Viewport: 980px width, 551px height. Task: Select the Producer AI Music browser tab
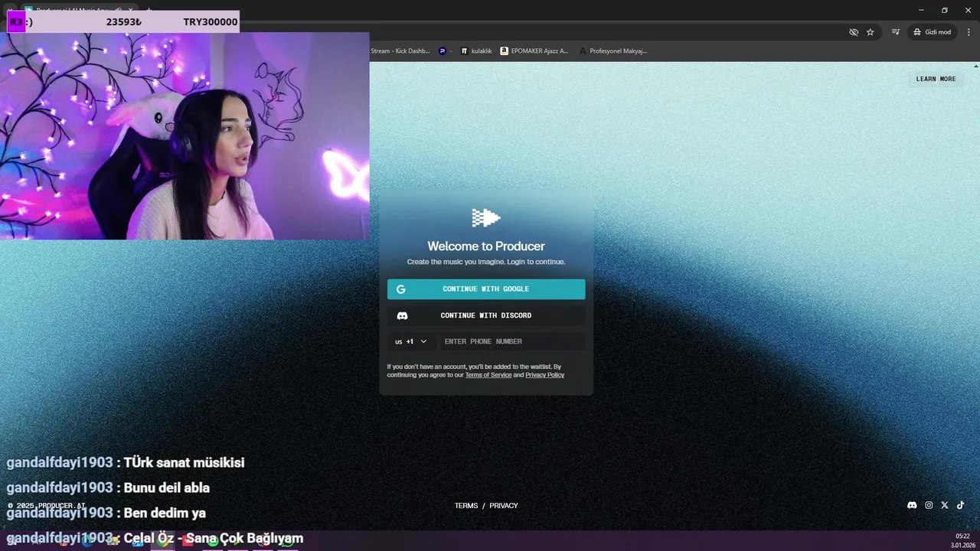pos(73,11)
